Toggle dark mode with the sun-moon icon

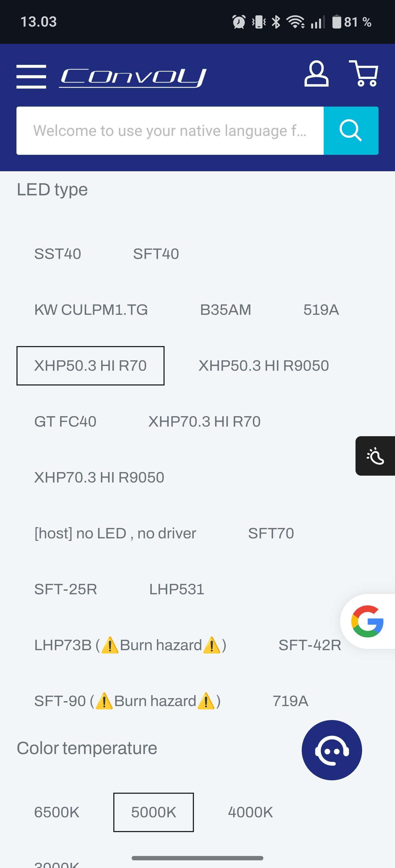click(x=375, y=456)
